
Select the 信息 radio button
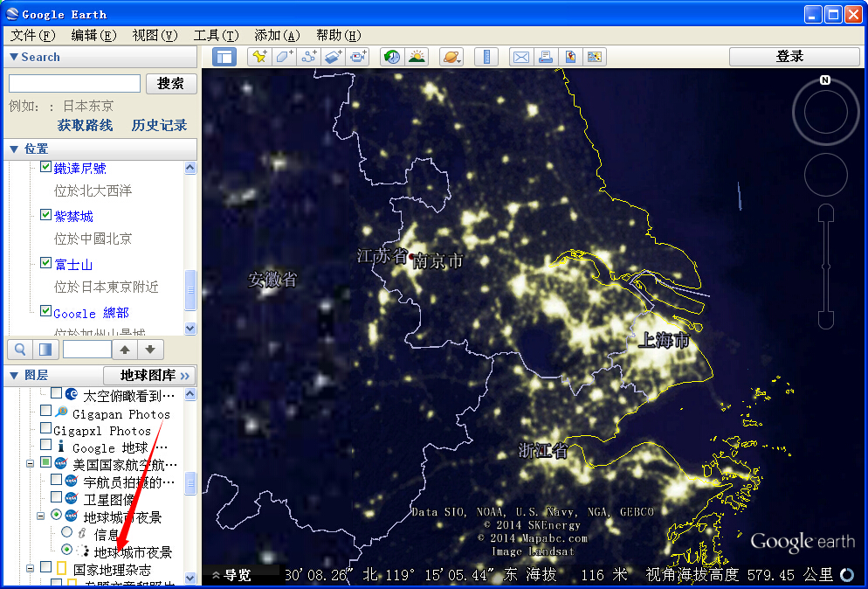click(x=67, y=532)
